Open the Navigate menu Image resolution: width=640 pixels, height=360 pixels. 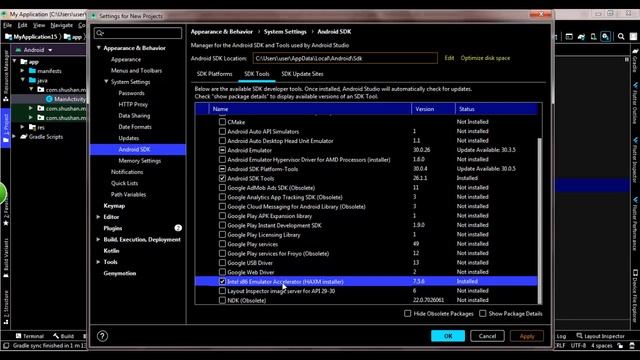pyautogui.click(x=61, y=25)
